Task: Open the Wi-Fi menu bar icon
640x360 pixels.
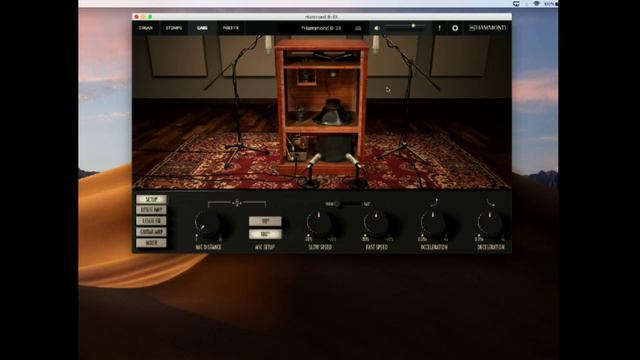Action: pyautogui.click(x=537, y=4)
